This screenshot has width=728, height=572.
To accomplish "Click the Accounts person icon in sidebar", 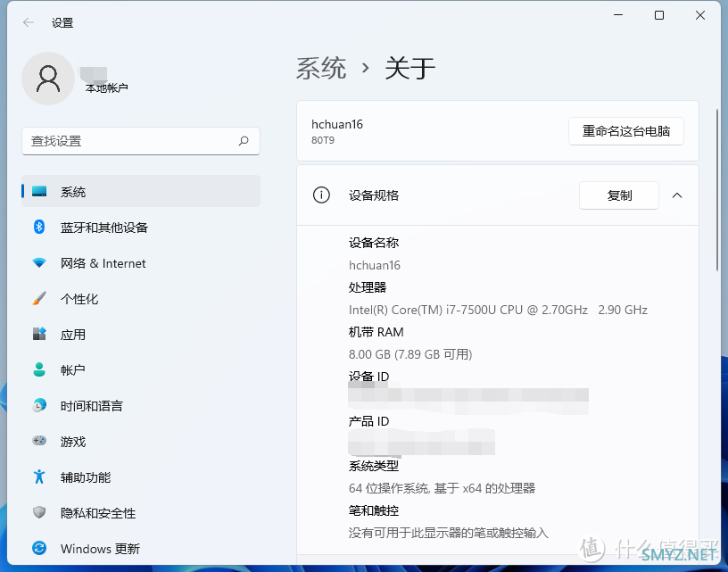I will [39, 369].
